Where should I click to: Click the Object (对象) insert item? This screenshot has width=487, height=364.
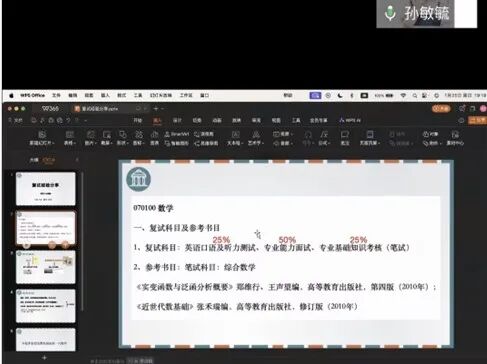tap(430, 134)
